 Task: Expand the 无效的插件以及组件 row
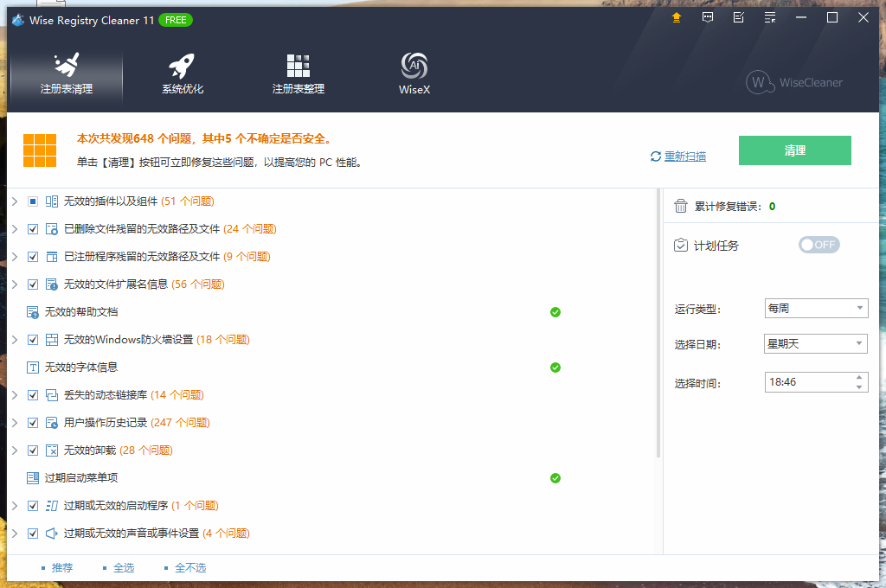coord(15,201)
